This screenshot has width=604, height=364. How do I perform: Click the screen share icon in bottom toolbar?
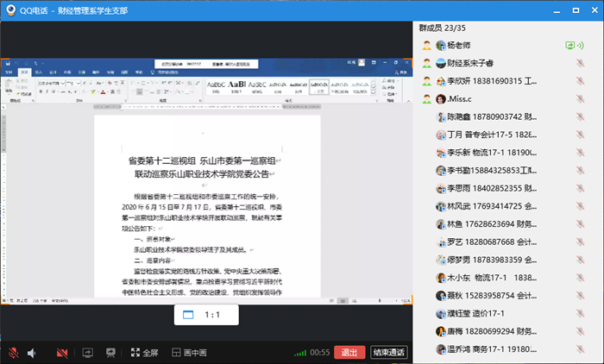point(87,353)
